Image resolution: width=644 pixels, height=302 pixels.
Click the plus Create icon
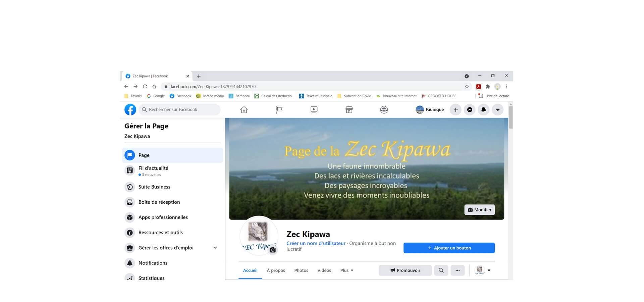(x=455, y=110)
